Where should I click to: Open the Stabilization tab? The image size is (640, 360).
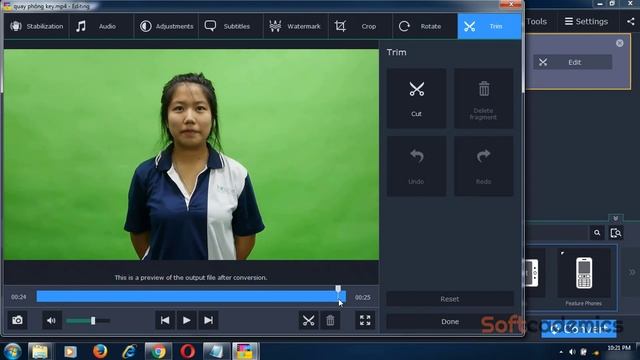pyautogui.click(x=36, y=26)
